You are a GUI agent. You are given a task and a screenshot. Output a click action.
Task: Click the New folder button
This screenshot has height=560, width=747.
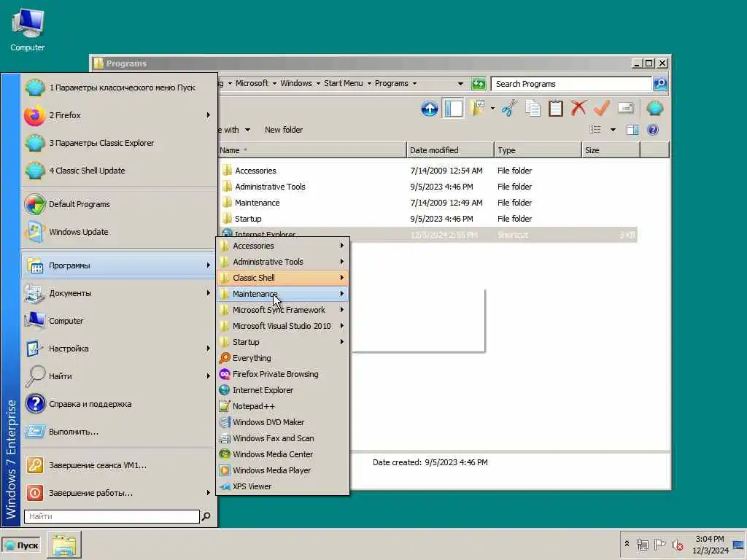(x=284, y=130)
